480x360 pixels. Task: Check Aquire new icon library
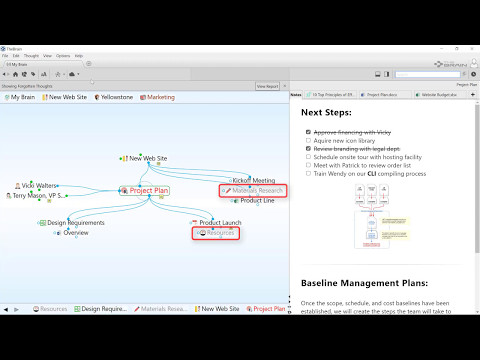tap(308, 140)
